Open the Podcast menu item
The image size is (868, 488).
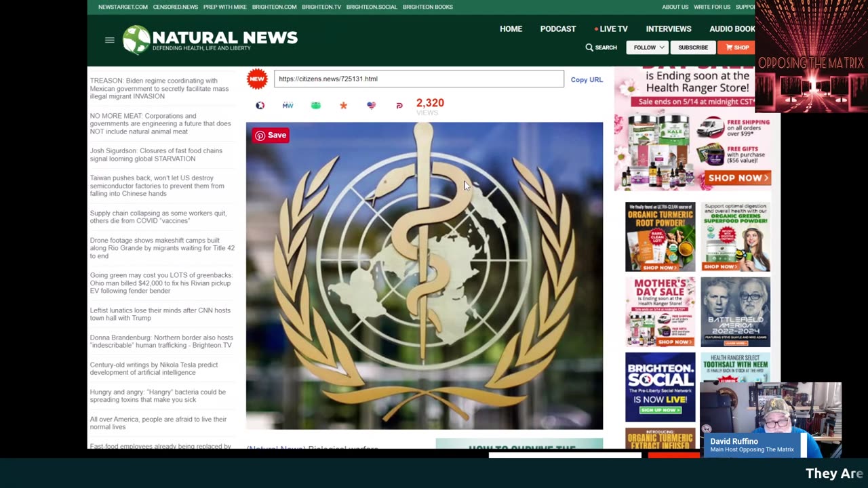558,29
